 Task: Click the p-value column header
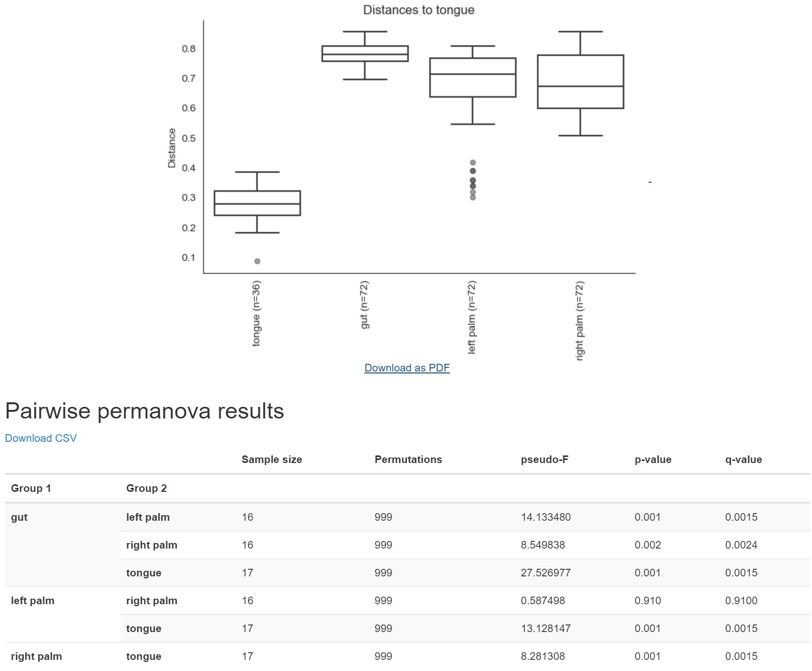pos(653,459)
